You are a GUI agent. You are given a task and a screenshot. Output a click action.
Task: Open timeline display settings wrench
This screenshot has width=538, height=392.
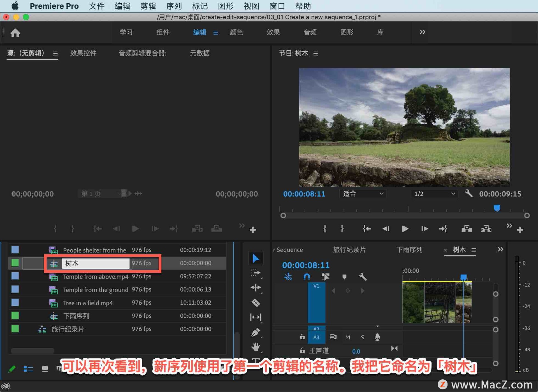pos(363,277)
